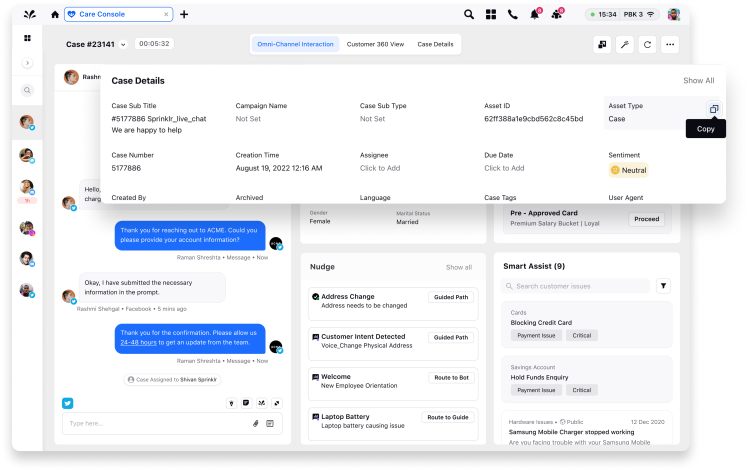
Task: Go to the home icon
Action: tap(55, 14)
